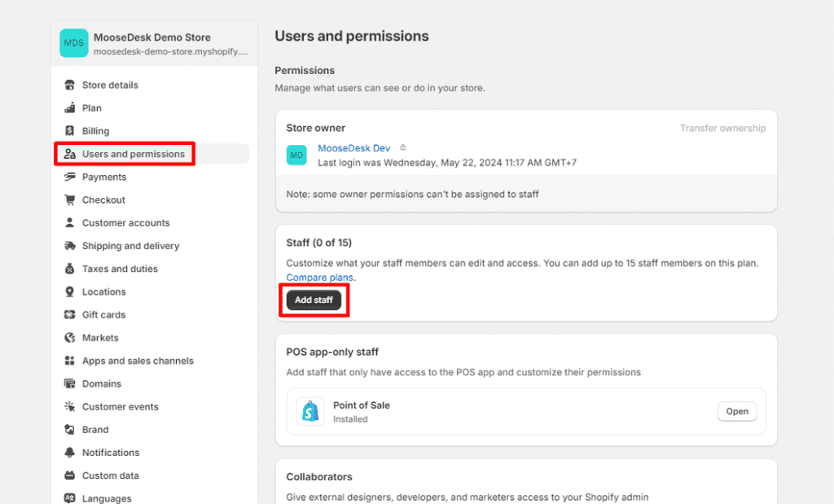Click the Languages icon in sidebar
Image resolution: width=834 pixels, height=504 pixels.
click(x=70, y=498)
